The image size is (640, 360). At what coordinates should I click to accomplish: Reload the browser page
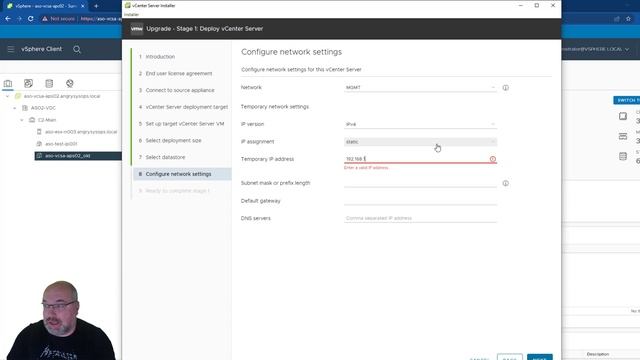(x=31, y=19)
